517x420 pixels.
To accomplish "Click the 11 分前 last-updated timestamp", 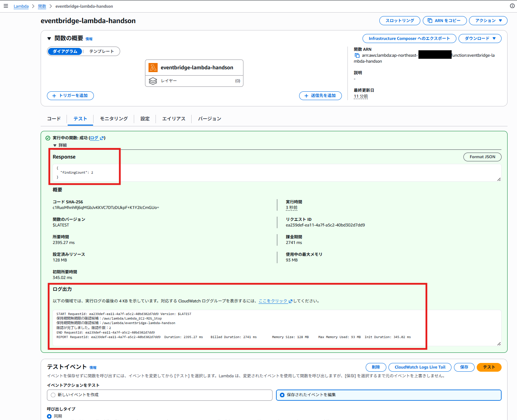I will click(x=361, y=96).
